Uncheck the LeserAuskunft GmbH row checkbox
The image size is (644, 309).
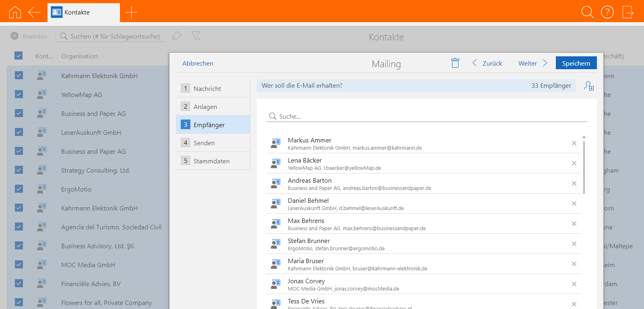pyautogui.click(x=19, y=132)
